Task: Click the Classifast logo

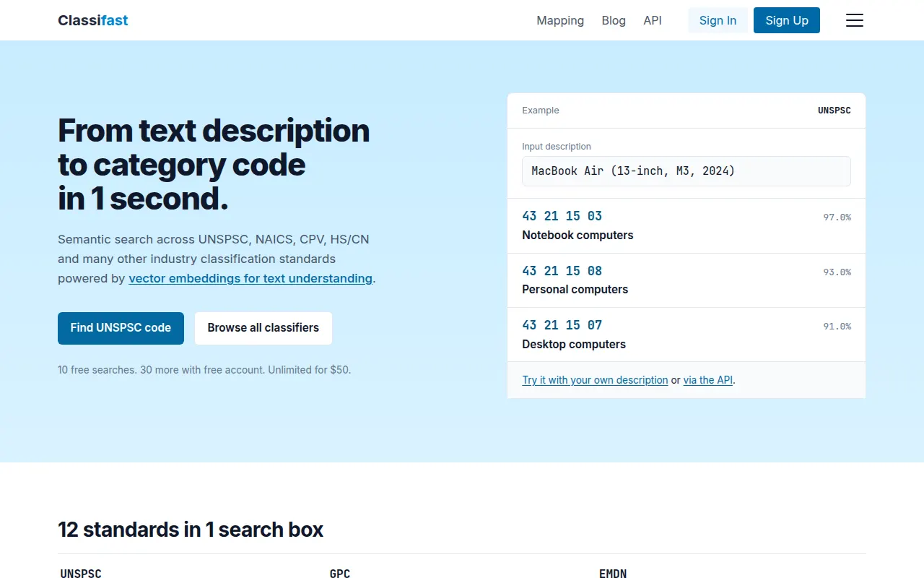Action: (93, 20)
